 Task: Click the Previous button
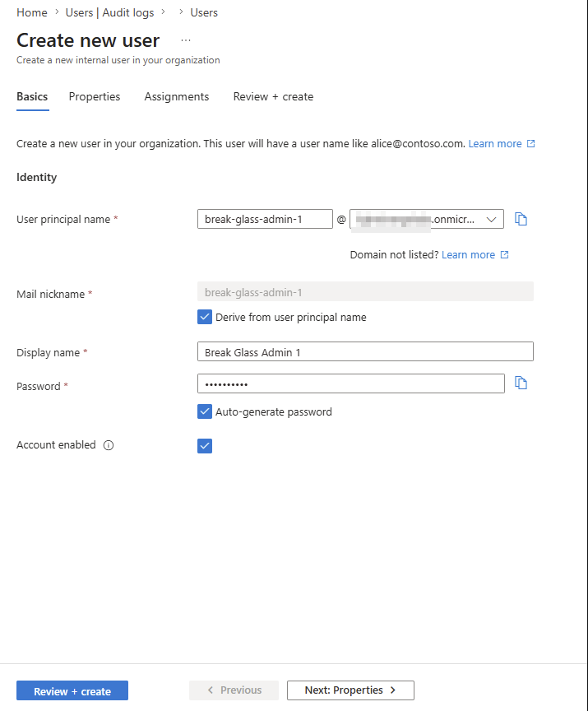234,690
